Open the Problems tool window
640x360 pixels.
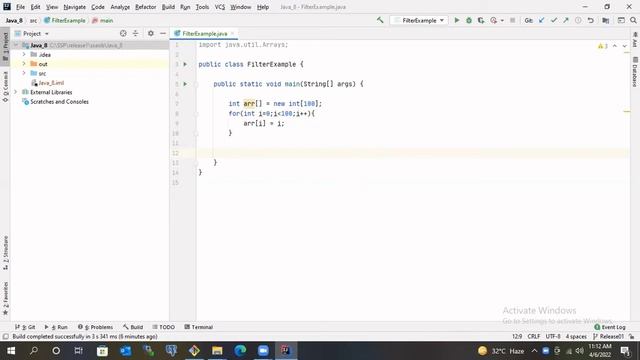[x=95, y=327]
